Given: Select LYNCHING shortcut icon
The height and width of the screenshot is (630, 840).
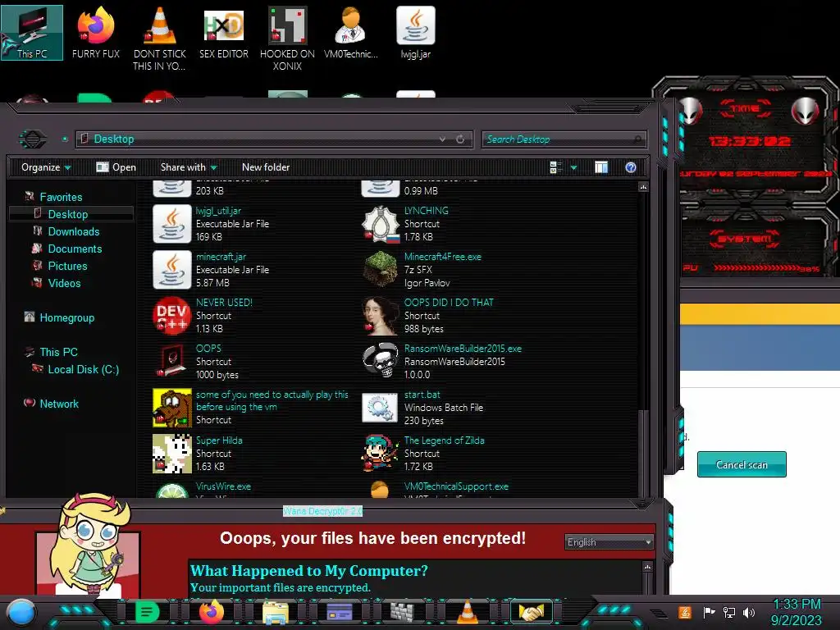Looking at the screenshot, I should pyautogui.click(x=381, y=224).
